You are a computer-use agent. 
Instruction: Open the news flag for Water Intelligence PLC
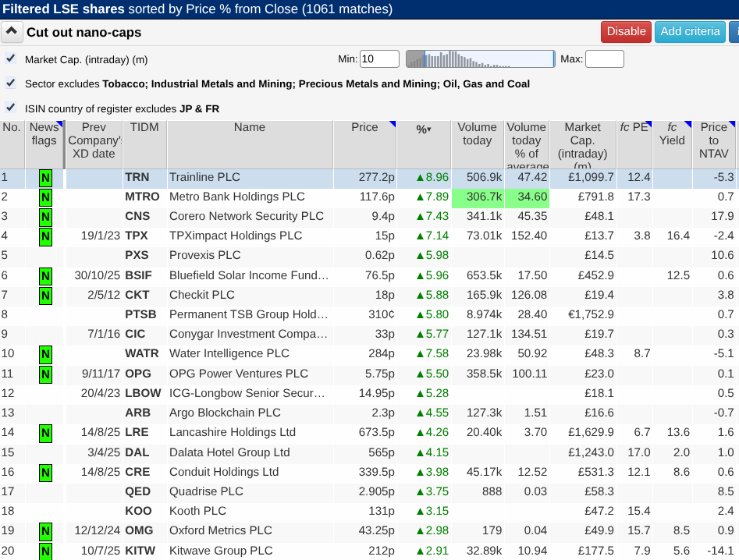45,354
